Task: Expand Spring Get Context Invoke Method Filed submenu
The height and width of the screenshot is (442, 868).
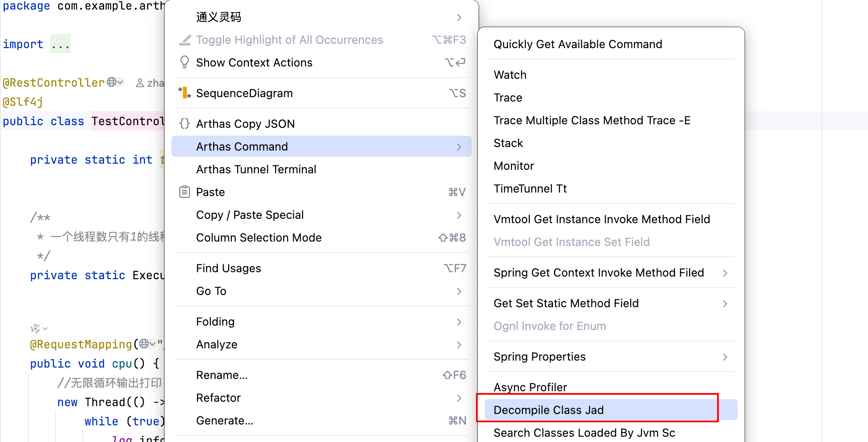Action: click(x=724, y=273)
